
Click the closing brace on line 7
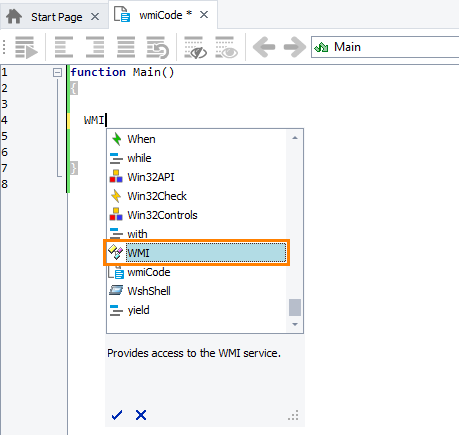pyautogui.click(x=74, y=168)
